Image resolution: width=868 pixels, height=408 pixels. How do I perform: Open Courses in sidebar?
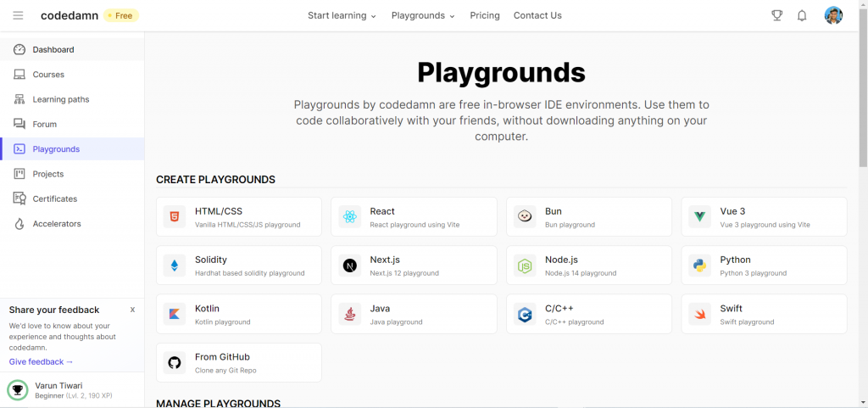coord(72,75)
